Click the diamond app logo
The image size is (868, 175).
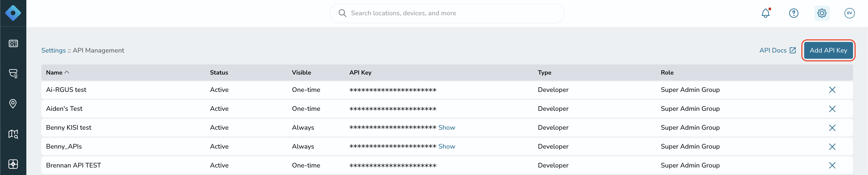13,13
